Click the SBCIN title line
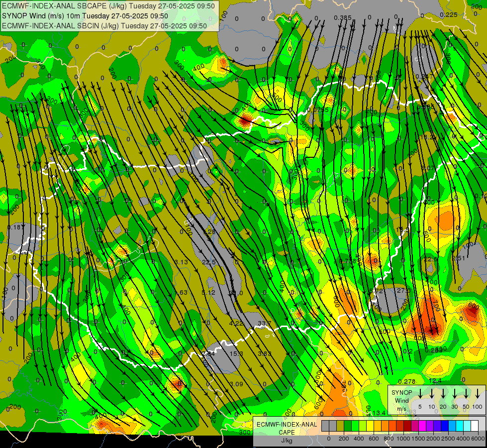The width and height of the screenshot is (487, 448). pos(104,26)
